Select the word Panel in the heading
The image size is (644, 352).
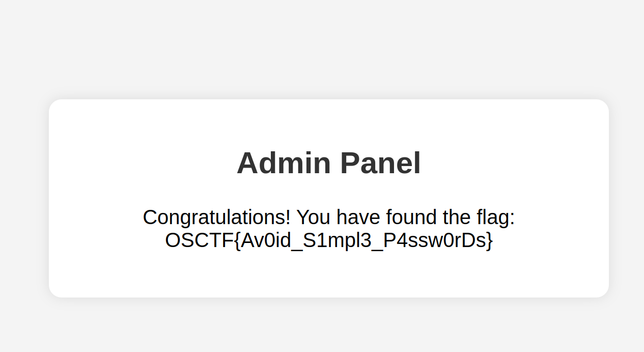pyautogui.click(x=381, y=163)
